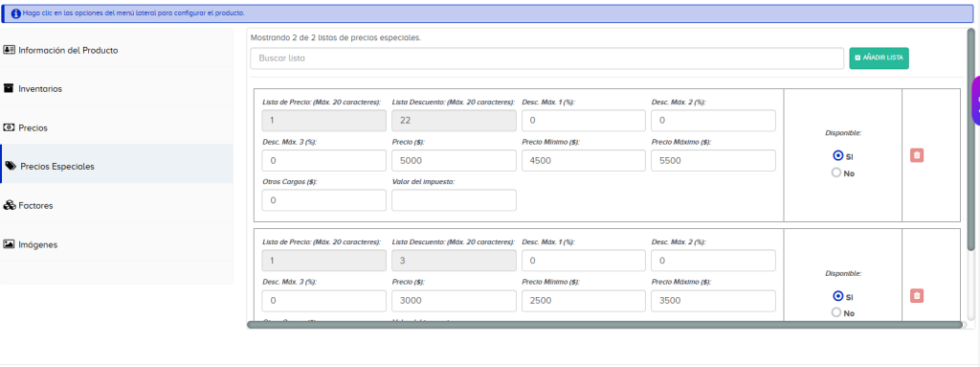This screenshot has width=980, height=367.
Task: Click Desc. Máx. 1 field of list 22
Action: point(584,120)
